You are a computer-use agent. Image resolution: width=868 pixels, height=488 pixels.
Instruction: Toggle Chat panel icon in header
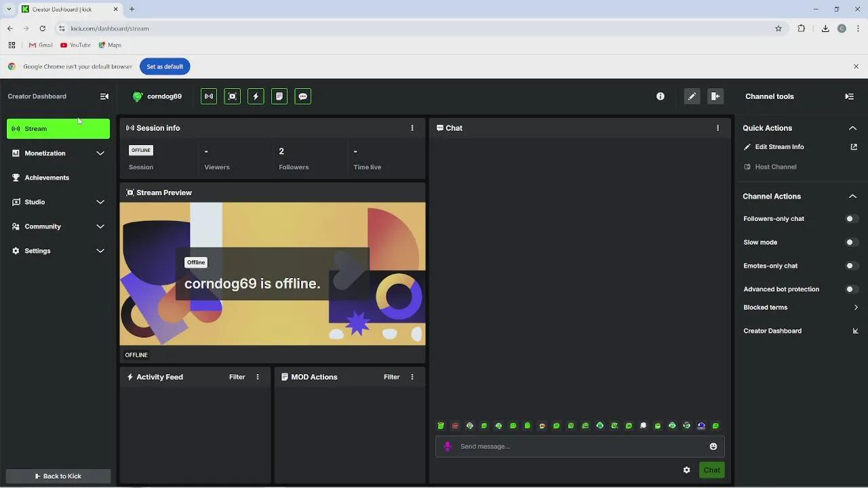(x=303, y=96)
